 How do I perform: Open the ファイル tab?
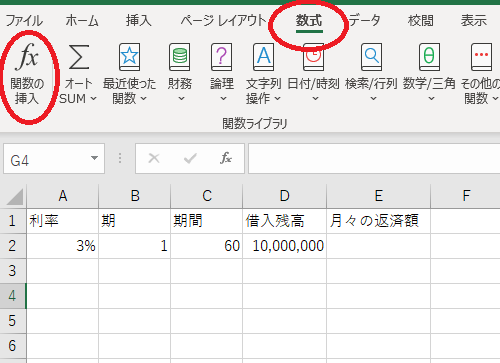click(24, 21)
